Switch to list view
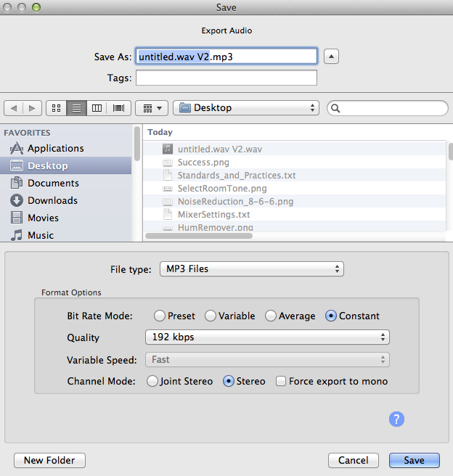The height and width of the screenshot is (476, 453). [76, 108]
